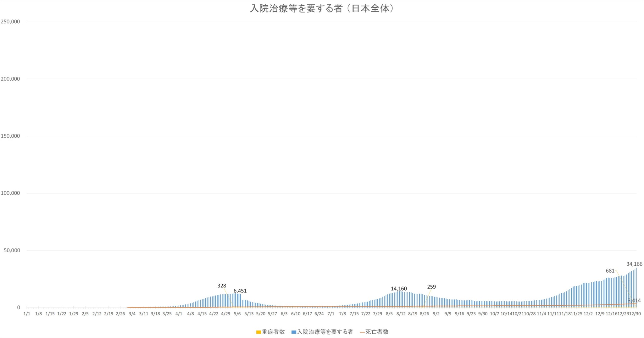Click the 259 data label
Image resolution: width=644 pixels, height=338 pixels.
431,287
